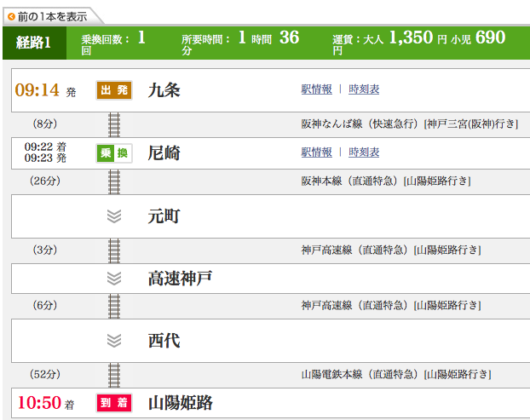Click the rail track icon at (3分) segment
530x420 pixels.
[x=114, y=250]
